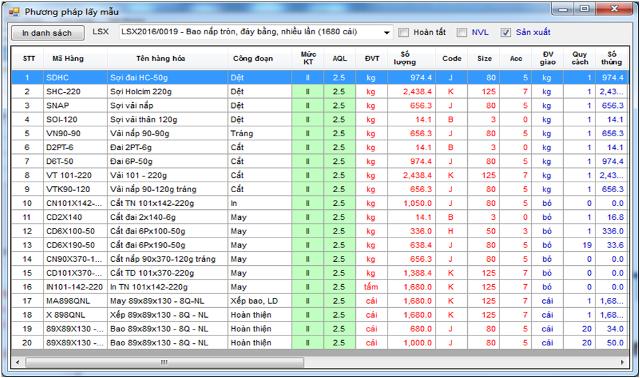Viewport: 640px width, 378px height.
Task: Click the 'Quy cách' value 19 cell
Action: [x=580, y=245]
